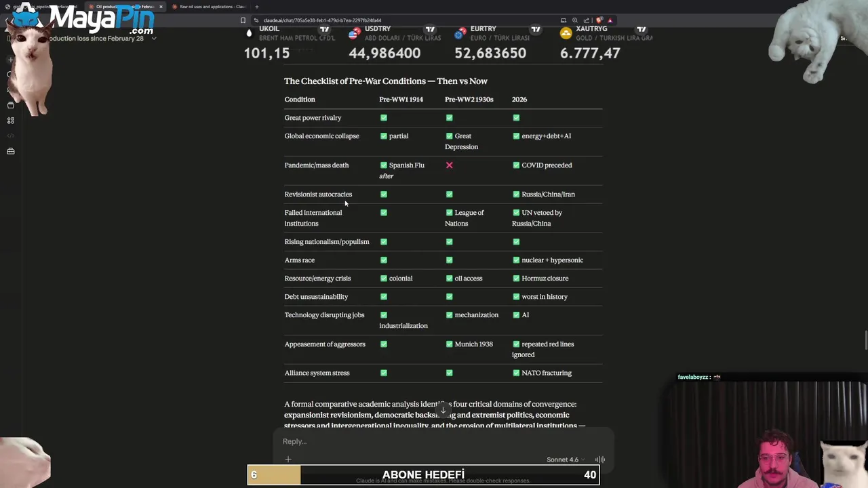Click the Russia/China/Iran cell
The width and height of the screenshot is (868, 488).
click(x=543, y=195)
